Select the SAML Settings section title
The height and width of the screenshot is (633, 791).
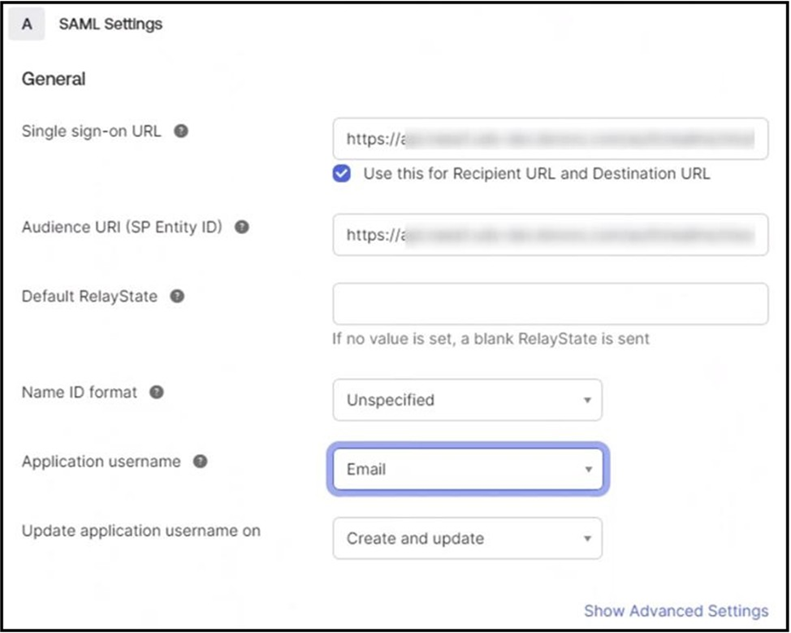coord(111,24)
